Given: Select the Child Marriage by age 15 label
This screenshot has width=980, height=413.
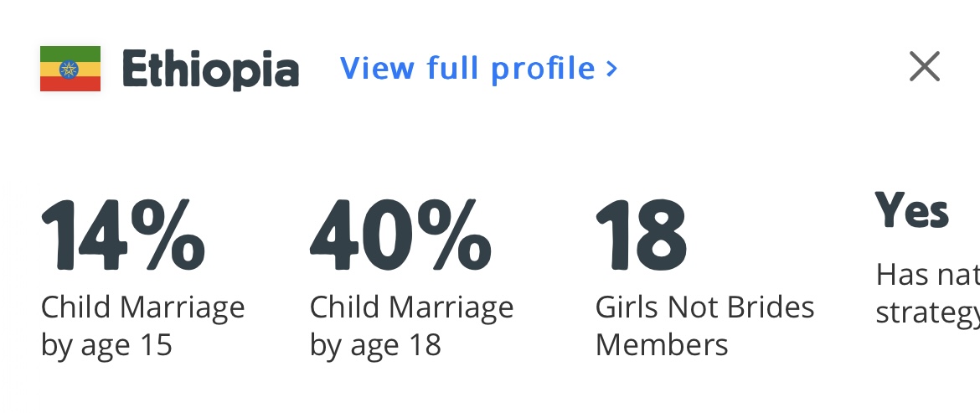Looking at the screenshot, I should coord(142,326).
